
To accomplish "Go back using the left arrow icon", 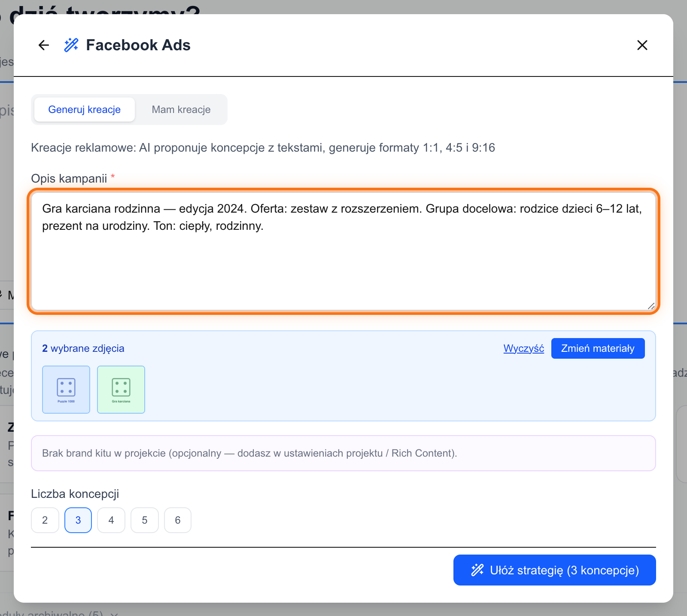I will 44,45.
